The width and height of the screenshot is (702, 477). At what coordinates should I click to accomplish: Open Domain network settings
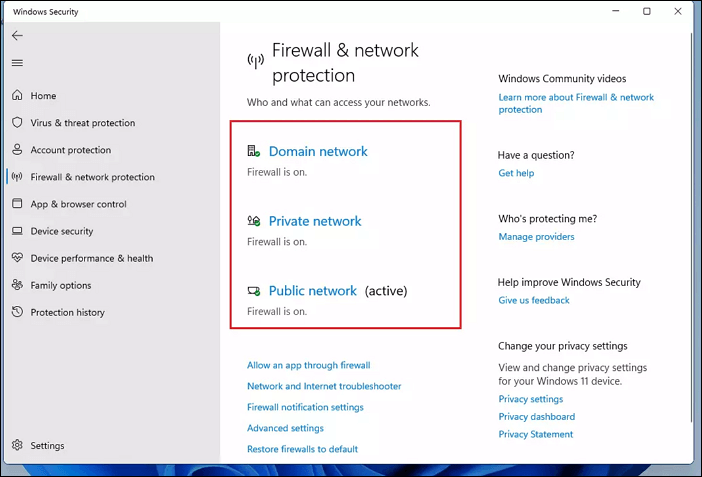(318, 151)
